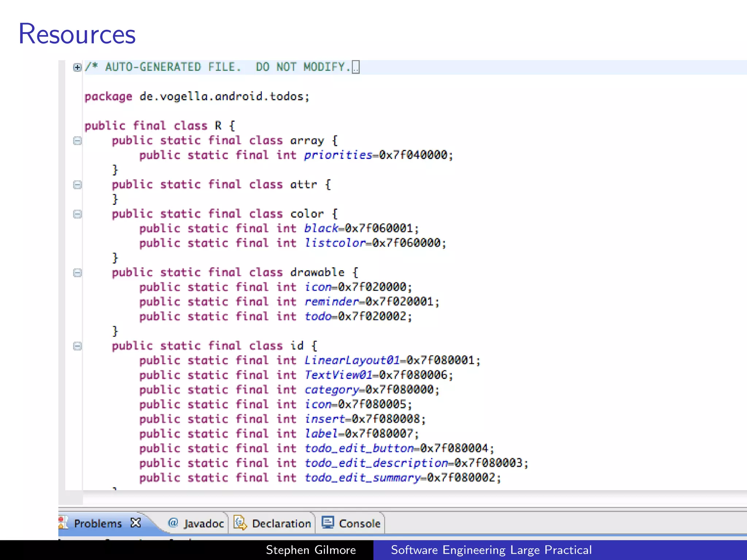
Task: Click the folded comment ellipsis box
Action: click(356, 67)
